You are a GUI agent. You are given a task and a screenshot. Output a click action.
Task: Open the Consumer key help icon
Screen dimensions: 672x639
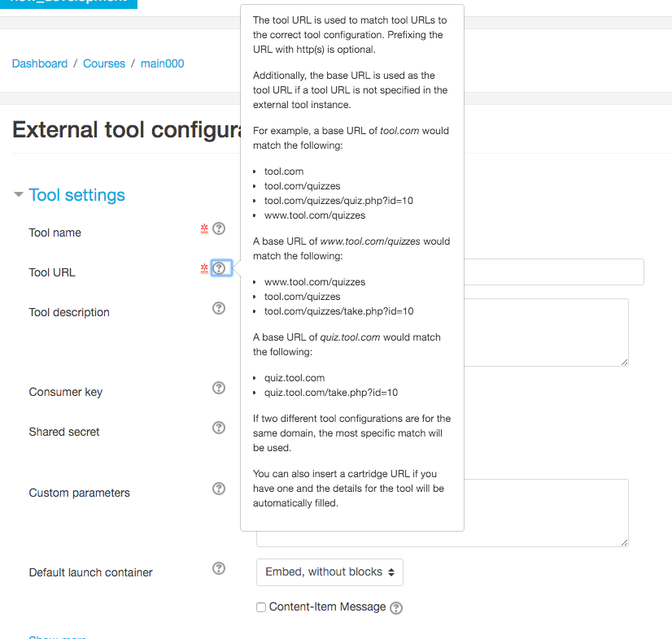(x=219, y=388)
